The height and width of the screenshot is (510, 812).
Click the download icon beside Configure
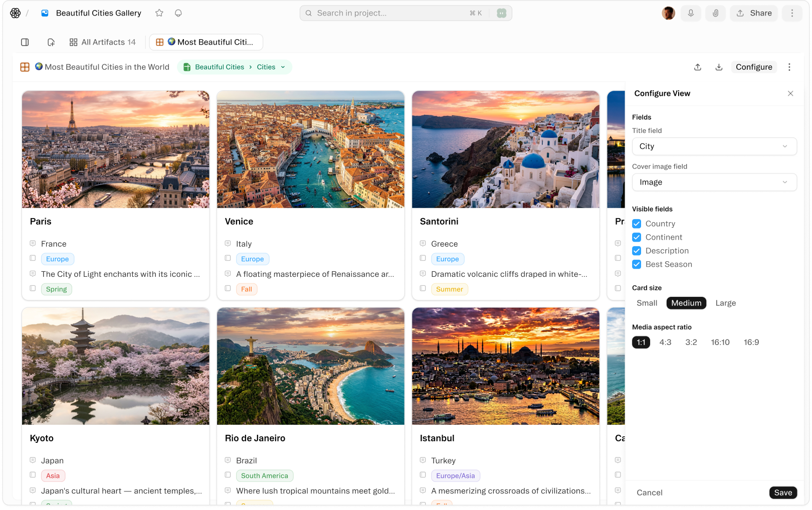719,67
